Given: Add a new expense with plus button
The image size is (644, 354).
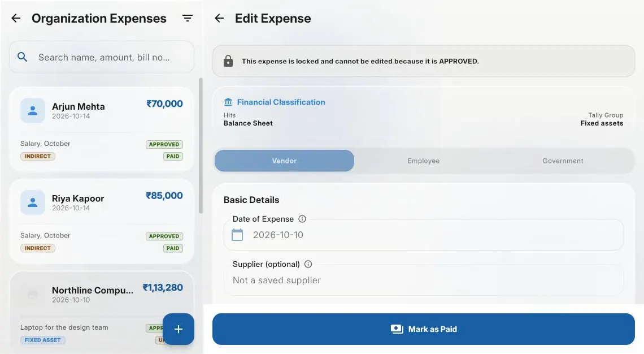Looking at the screenshot, I should 179,329.
